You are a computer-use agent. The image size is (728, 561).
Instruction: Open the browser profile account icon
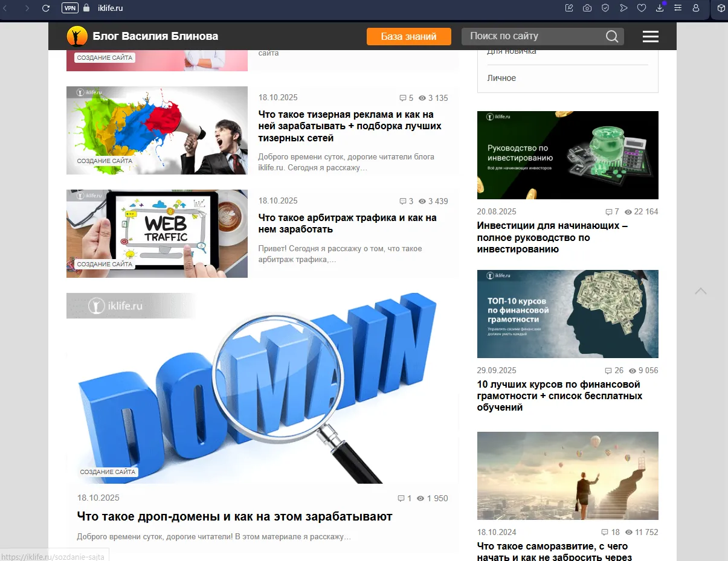696,8
